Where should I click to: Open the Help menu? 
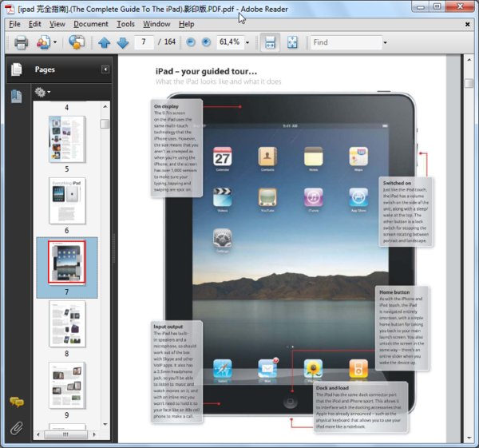pyautogui.click(x=186, y=24)
